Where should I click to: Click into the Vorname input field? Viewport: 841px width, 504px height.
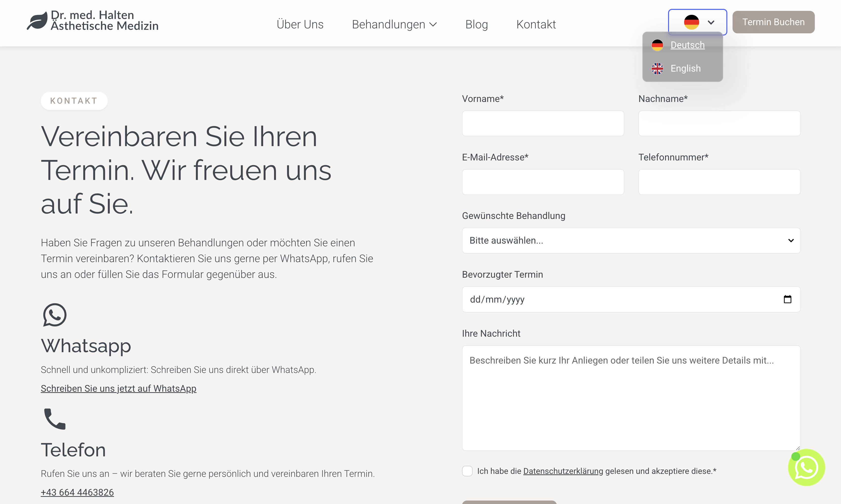coord(543,124)
